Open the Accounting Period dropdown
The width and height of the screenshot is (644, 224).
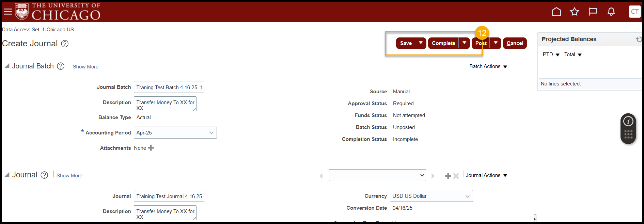point(211,133)
